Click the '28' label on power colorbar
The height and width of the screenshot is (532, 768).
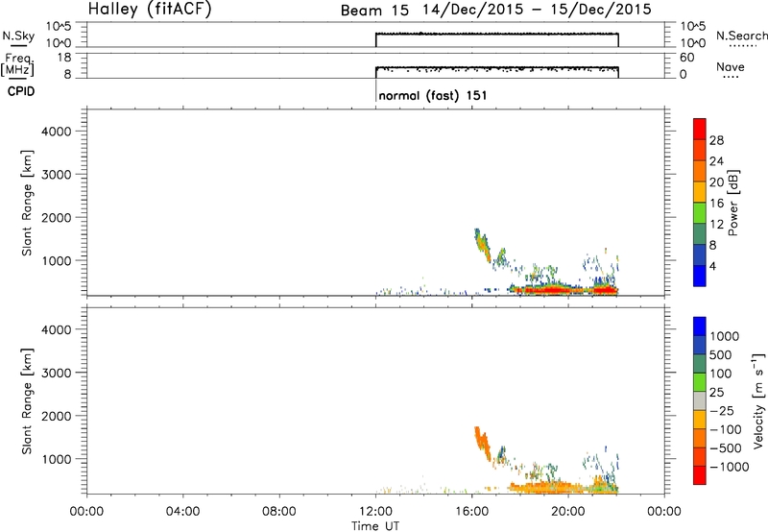click(x=716, y=140)
